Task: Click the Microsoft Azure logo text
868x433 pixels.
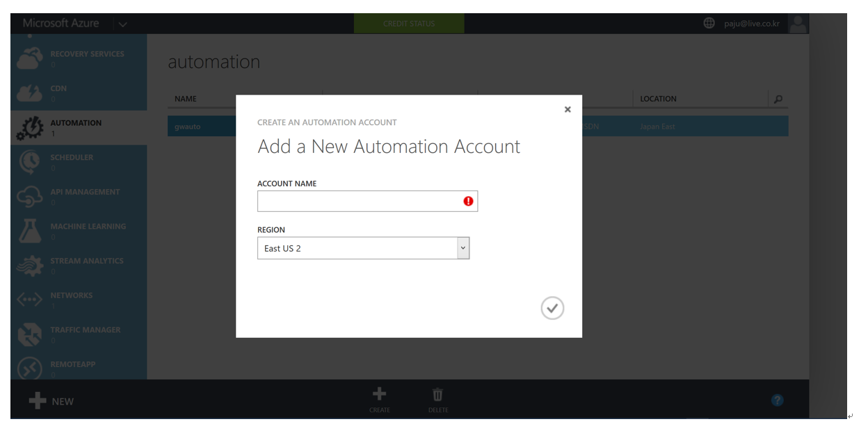Action: (x=61, y=23)
